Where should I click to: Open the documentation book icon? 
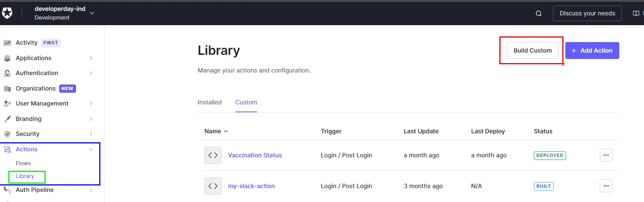tap(636, 14)
